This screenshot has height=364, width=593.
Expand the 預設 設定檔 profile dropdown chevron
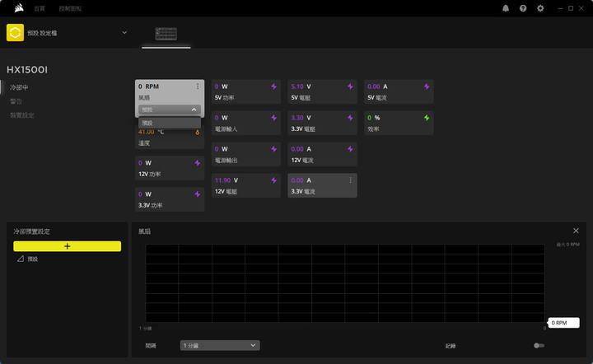[x=124, y=32]
